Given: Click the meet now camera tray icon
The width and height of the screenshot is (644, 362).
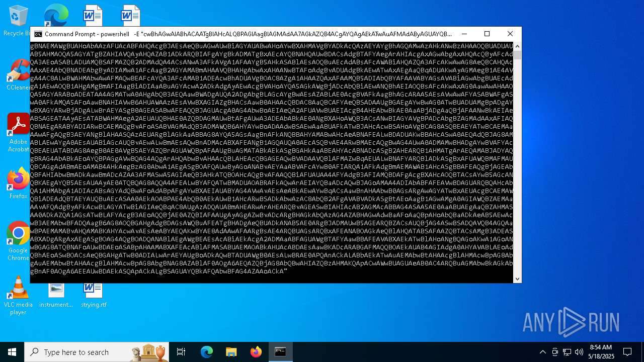Looking at the screenshot, I should [555, 352].
